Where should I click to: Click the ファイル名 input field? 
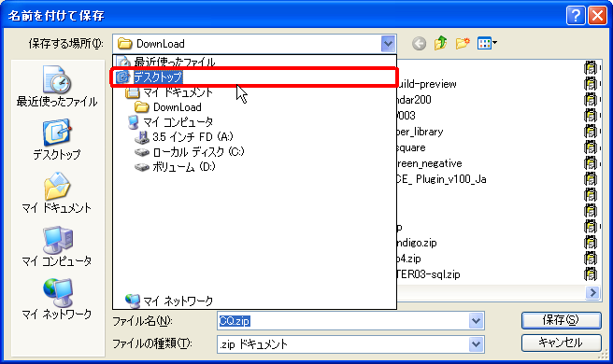click(x=343, y=321)
